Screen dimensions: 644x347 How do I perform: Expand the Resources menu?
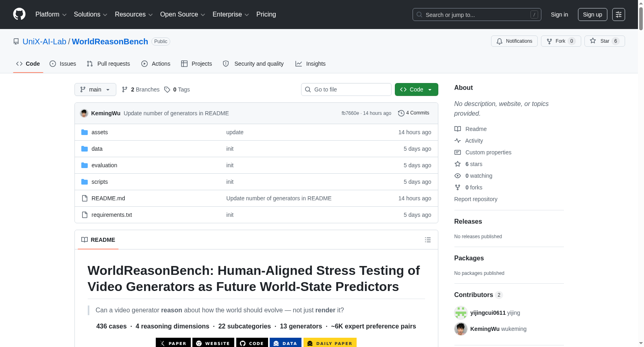(x=134, y=15)
